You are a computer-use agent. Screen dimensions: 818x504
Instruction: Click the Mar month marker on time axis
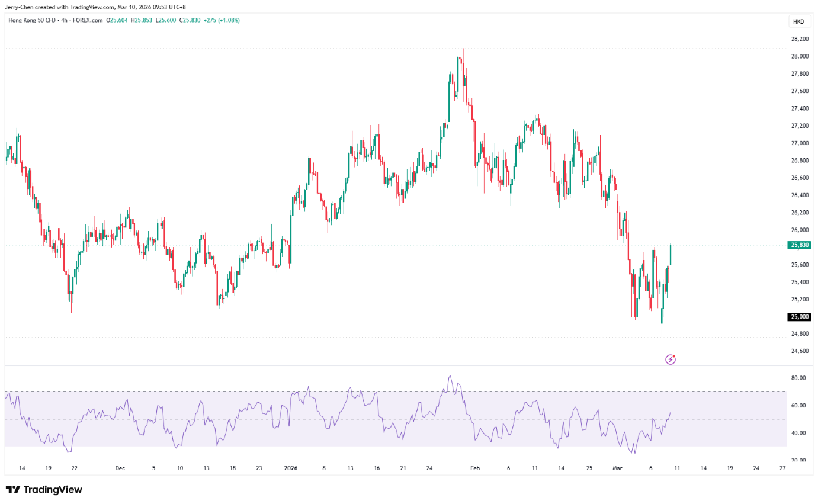617,468
